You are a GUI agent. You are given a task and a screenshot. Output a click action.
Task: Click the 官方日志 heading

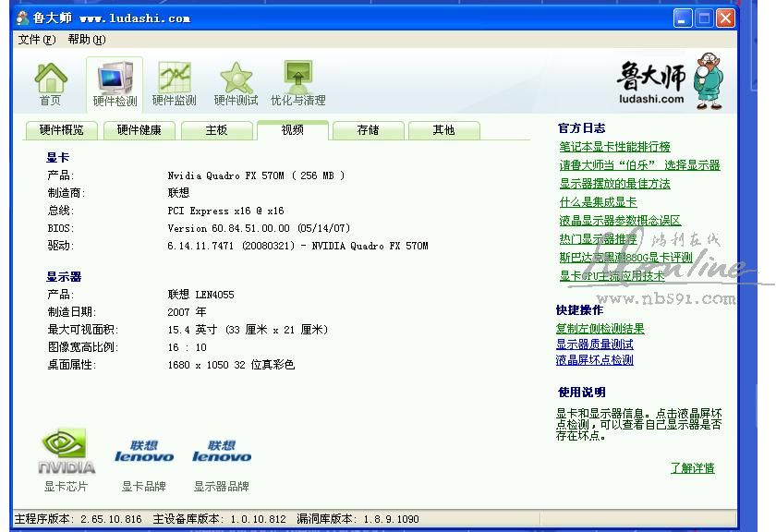tap(581, 128)
